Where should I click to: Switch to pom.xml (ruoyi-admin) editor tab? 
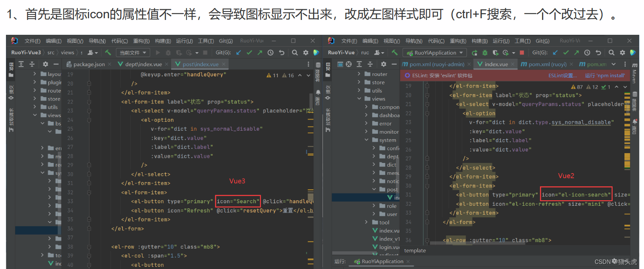click(437, 64)
